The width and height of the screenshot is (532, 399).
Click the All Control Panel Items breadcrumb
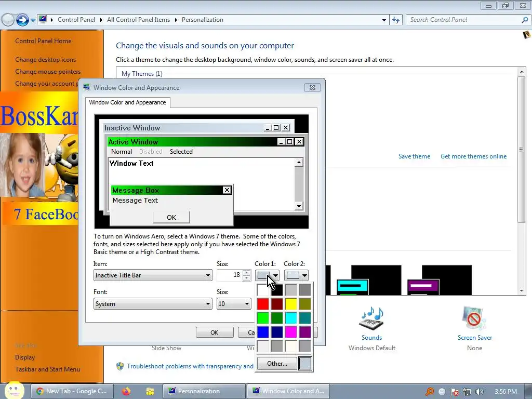click(138, 20)
